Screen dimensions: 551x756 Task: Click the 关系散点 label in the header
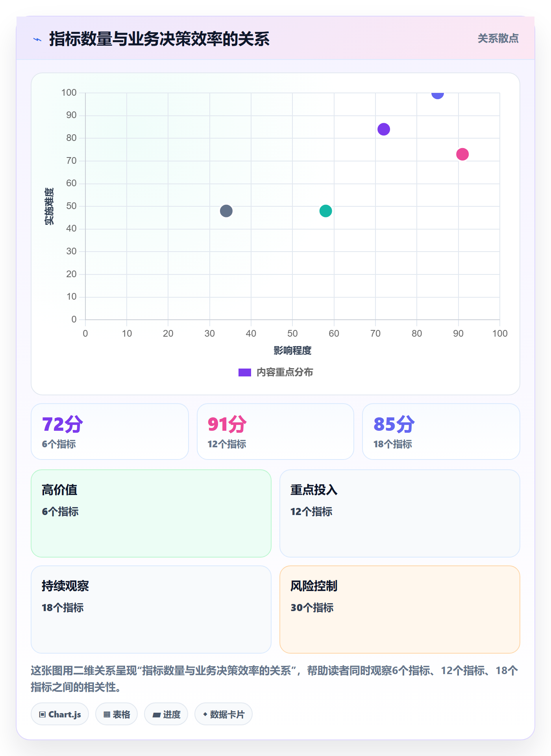tap(498, 39)
